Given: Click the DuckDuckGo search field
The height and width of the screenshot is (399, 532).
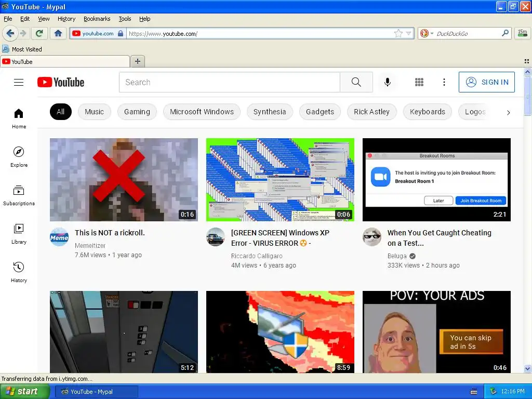Looking at the screenshot, I should 468,34.
